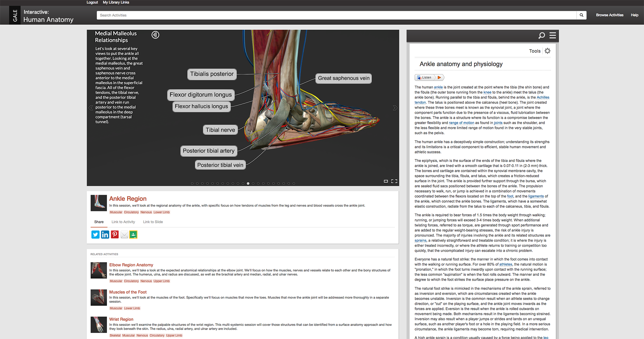Select the Share tab
This screenshot has height=339, width=644.
(99, 222)
